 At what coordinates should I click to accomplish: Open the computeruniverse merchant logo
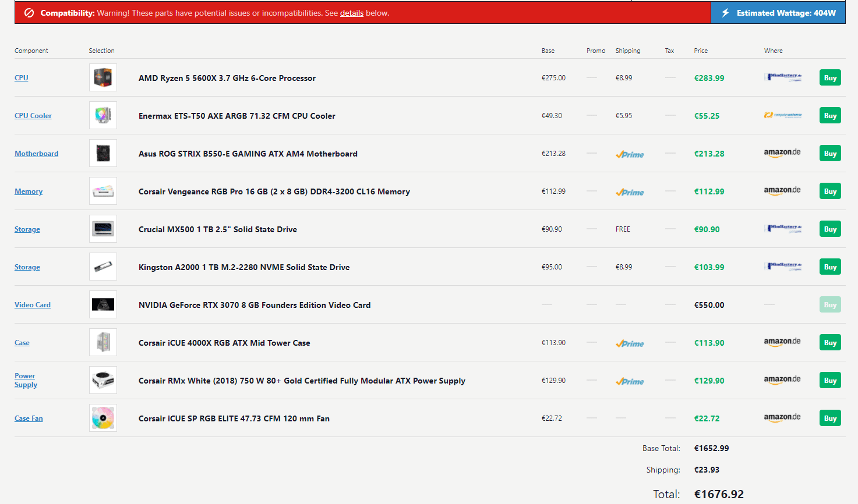pos(783,115)
